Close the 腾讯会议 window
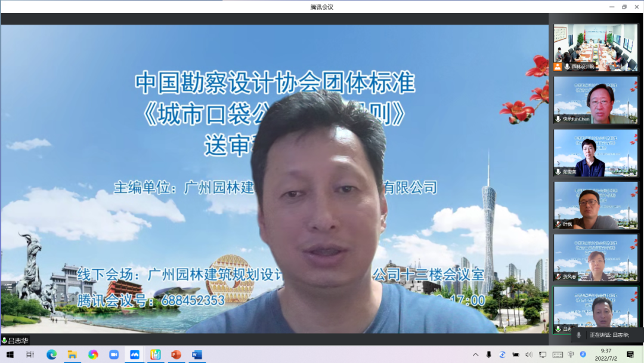This screenshot has width=644, height=363. (637, 7)
